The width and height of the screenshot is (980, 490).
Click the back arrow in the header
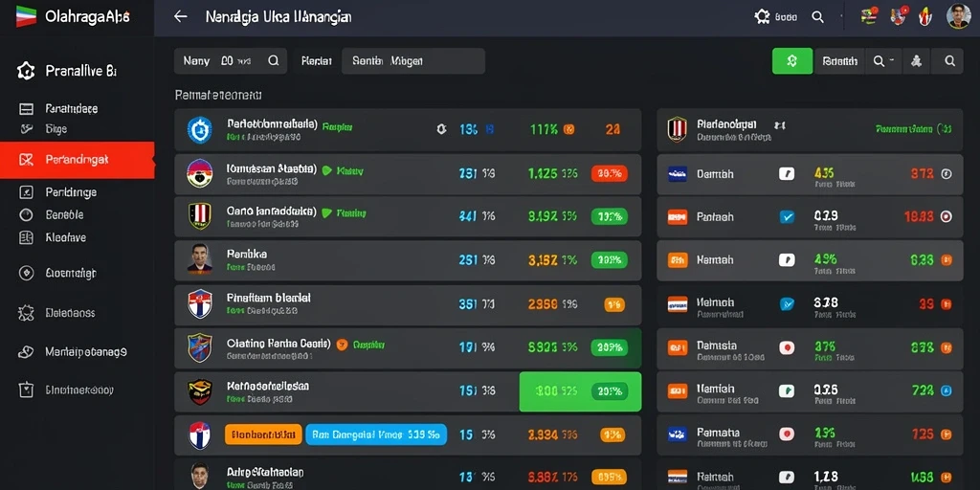[181, 17]
